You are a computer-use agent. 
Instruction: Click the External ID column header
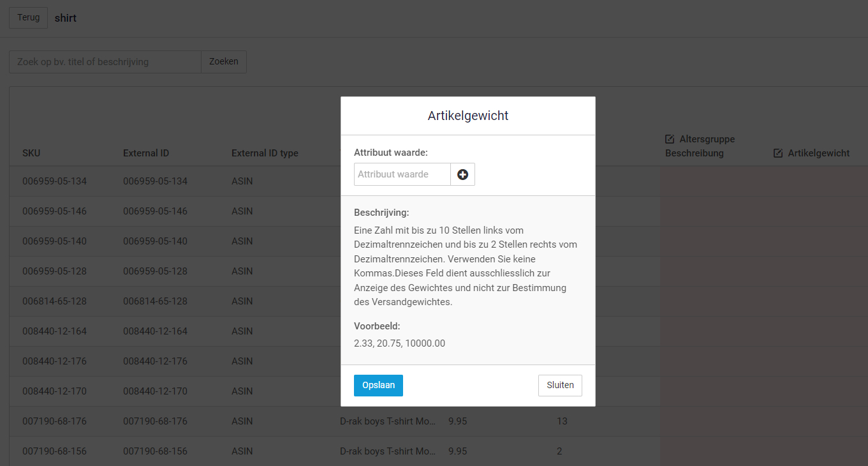[x=146, y=153]
